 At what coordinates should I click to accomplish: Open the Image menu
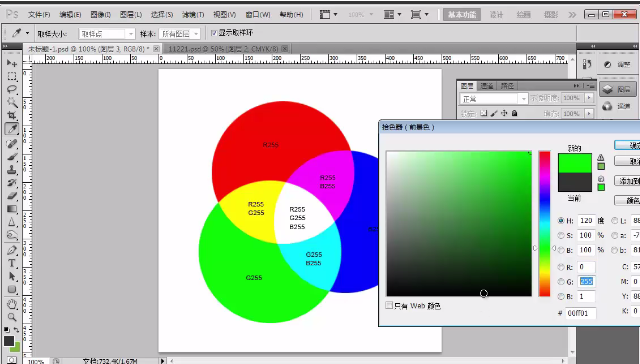(100, 15)
